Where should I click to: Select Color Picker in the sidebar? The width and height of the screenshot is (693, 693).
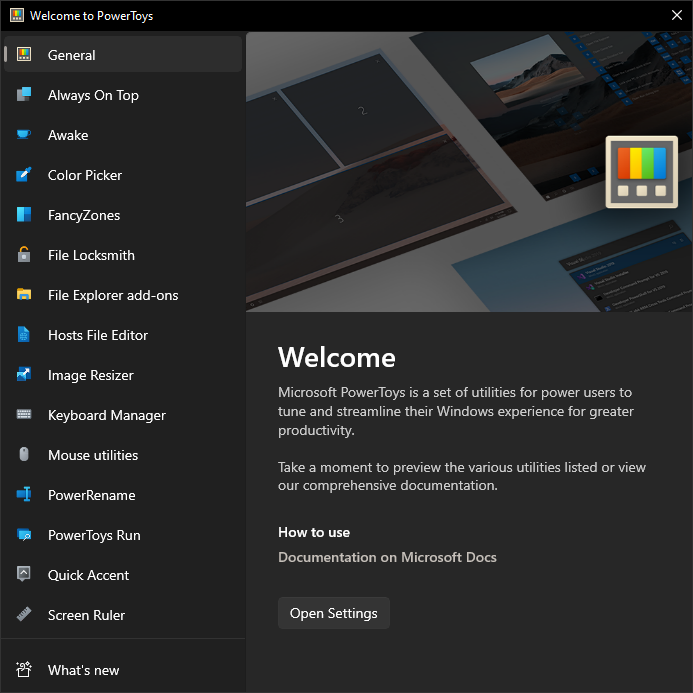tap(123, 175)
